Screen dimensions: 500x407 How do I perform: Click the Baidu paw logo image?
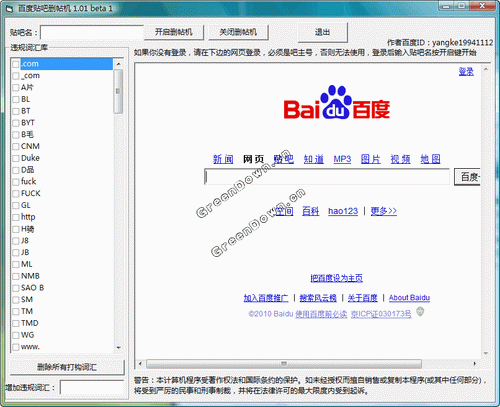click(x=337, y=103)
